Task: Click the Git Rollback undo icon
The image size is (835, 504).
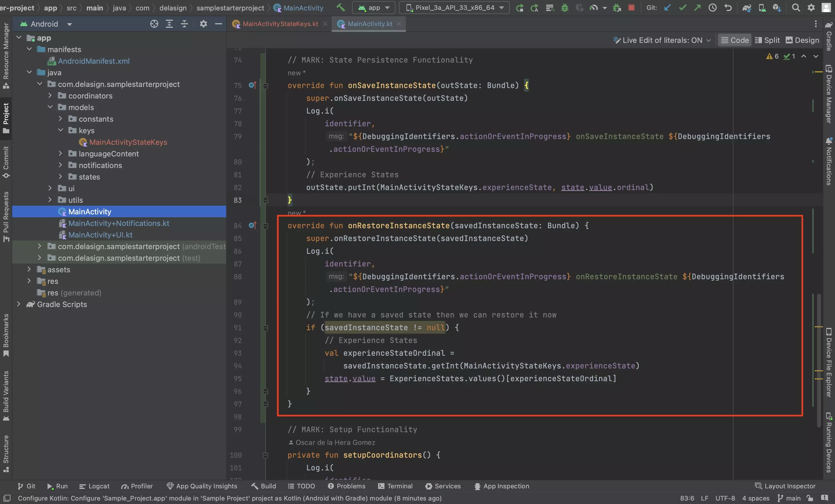Action: coord(728,8)
